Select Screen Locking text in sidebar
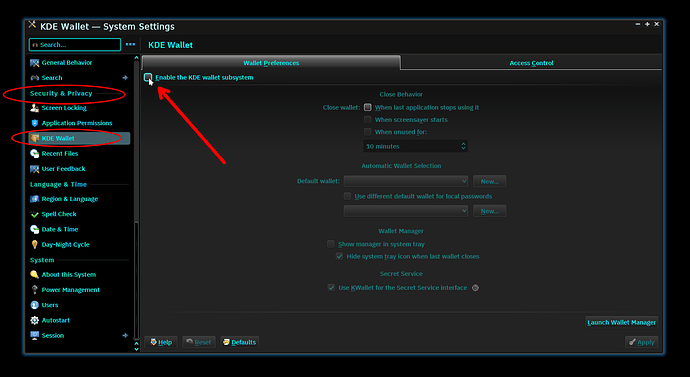Viewport: 690px width, 377px height. tap(64, 108)
